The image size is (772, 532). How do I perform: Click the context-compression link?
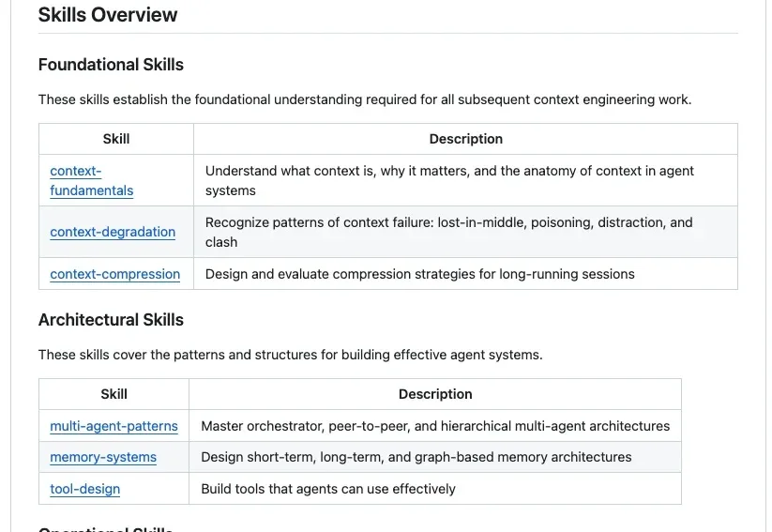pyautogui.click(x=114, y=274)
